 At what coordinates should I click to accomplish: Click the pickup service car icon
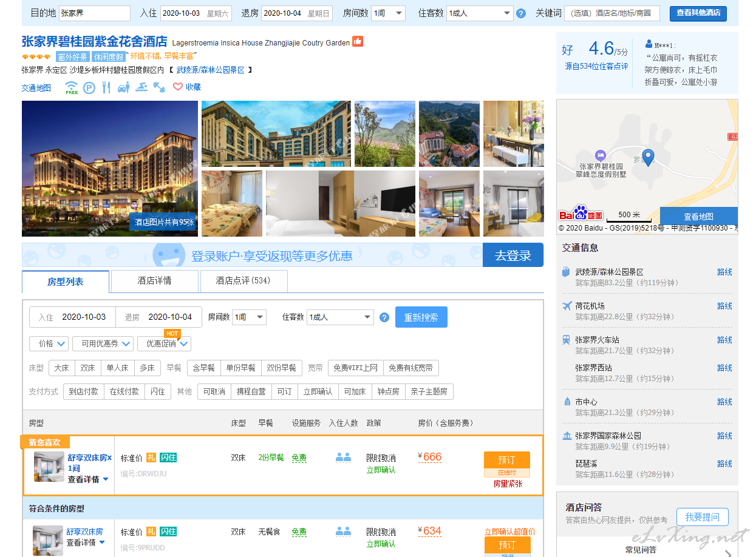point(124,87)
